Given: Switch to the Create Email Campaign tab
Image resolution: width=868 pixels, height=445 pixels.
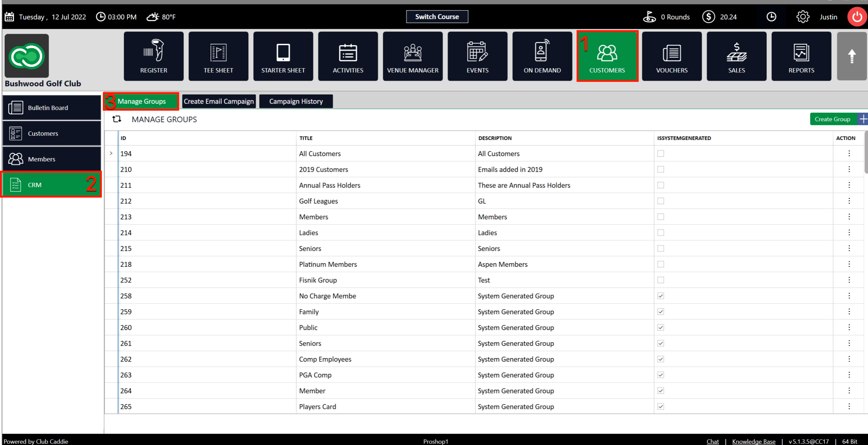Looking at the screenshot, I should [x=219, y=101].
